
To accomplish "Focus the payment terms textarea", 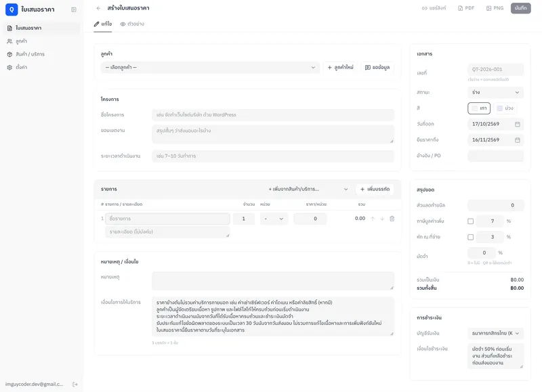I will coord(496,356).
